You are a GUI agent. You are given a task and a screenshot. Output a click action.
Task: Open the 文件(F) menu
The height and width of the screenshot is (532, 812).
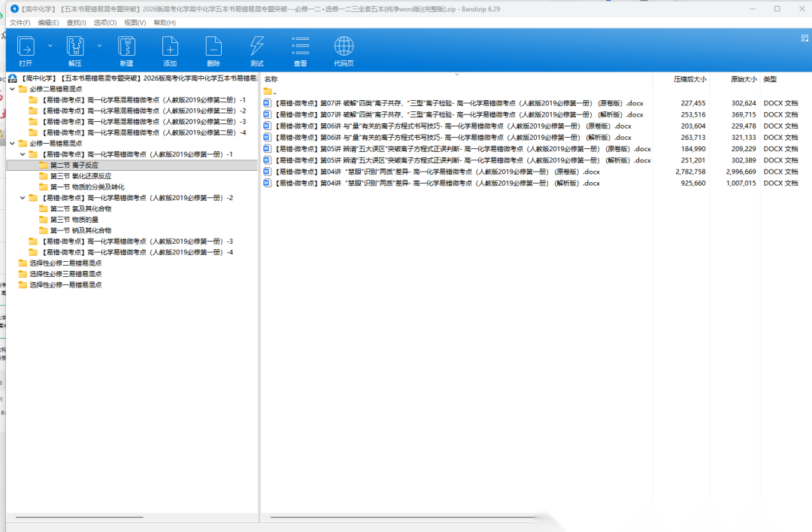pos(20,23)
